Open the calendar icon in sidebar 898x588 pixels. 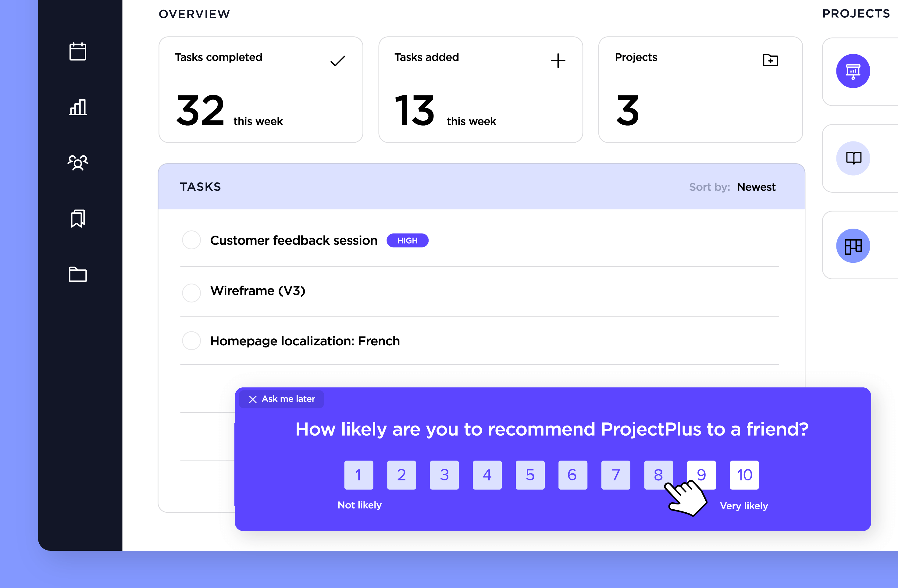tap(78, 52)
